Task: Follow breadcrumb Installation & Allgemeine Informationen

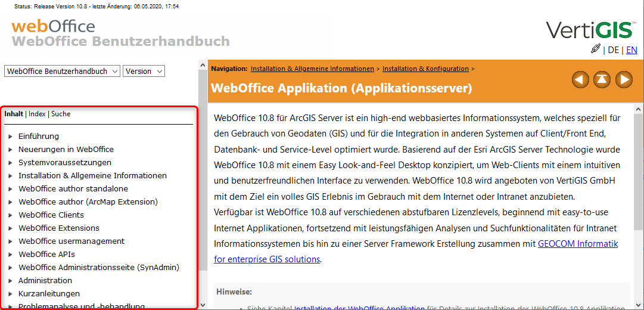Action: (x=313, y=69)
